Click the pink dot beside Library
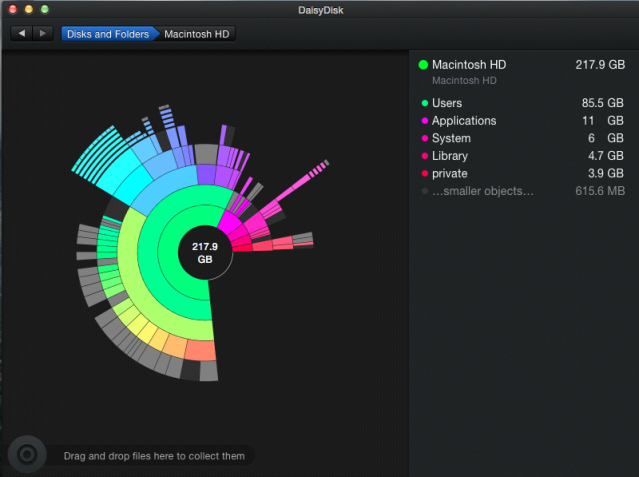The width and height of the screenshot is (639, 477). (425, 156)
